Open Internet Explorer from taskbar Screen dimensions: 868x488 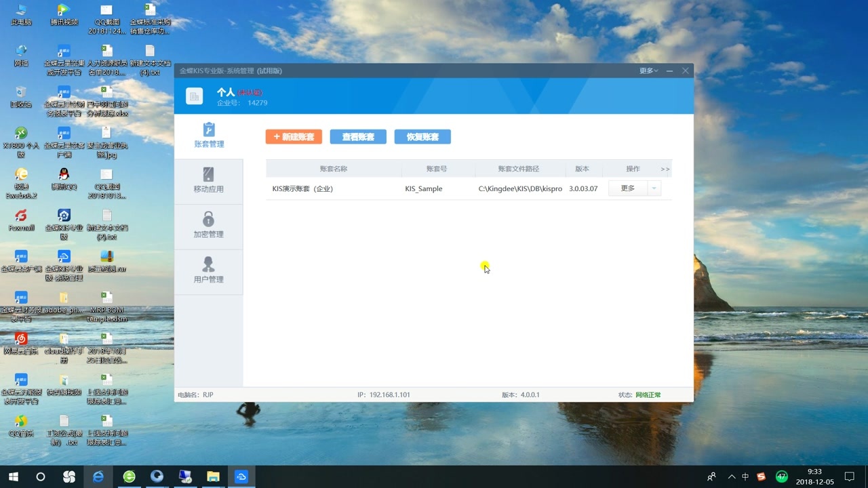click(x=99, y=476)
